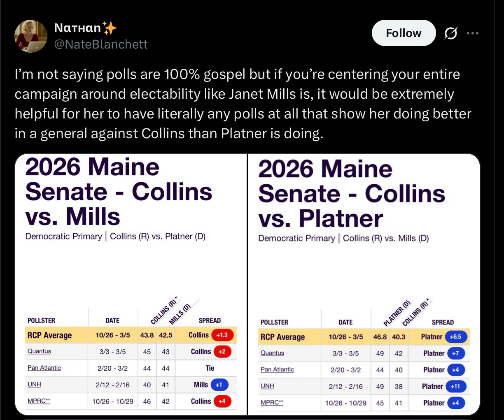This screenshot has width=504, height=420.
Task: Click the blue Platner +6.5 spread badge
Action: coord(456,336)
